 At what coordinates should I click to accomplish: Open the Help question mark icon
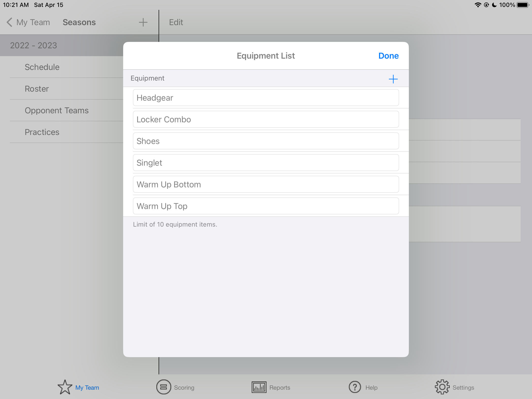click(355, 387)
